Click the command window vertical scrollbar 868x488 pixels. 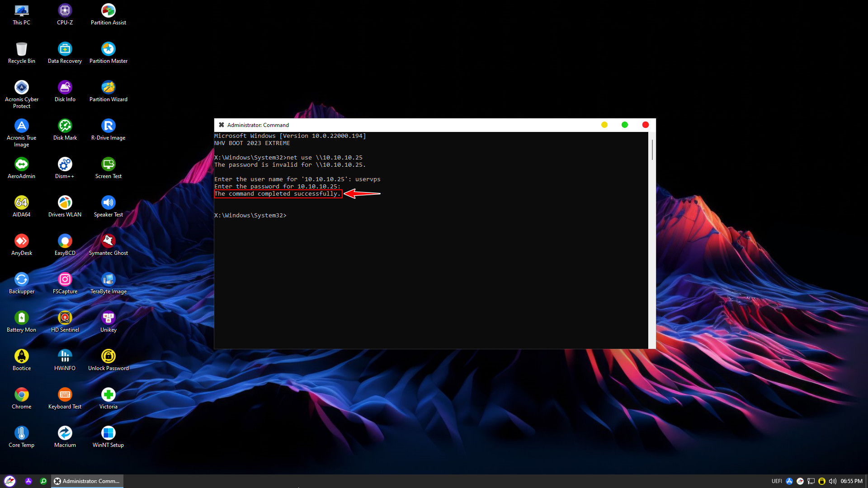pyautogui.click(x=652, y=150)
